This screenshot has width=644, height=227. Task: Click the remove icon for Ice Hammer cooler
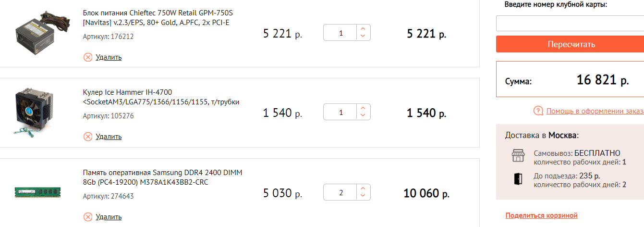(x=88, y=137)
